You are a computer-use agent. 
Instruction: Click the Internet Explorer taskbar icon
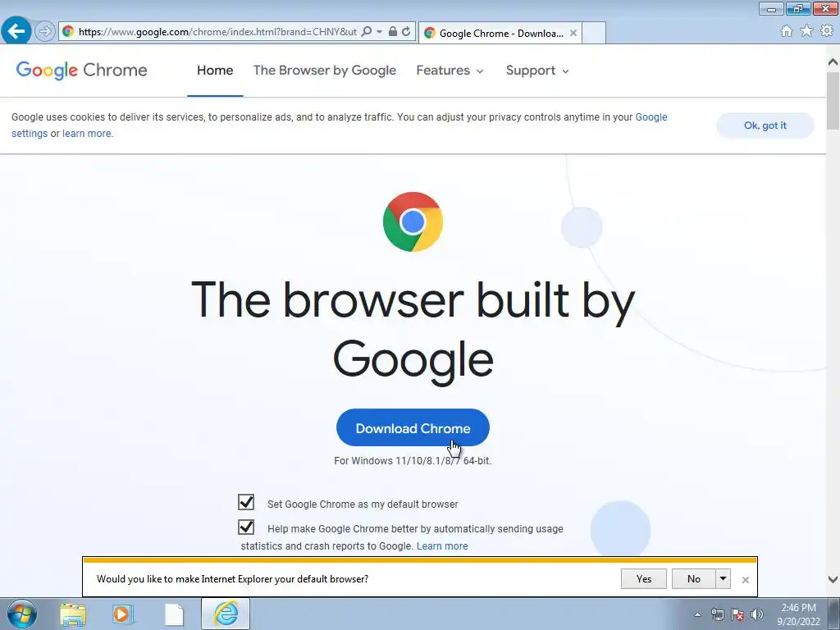point(226,614)
